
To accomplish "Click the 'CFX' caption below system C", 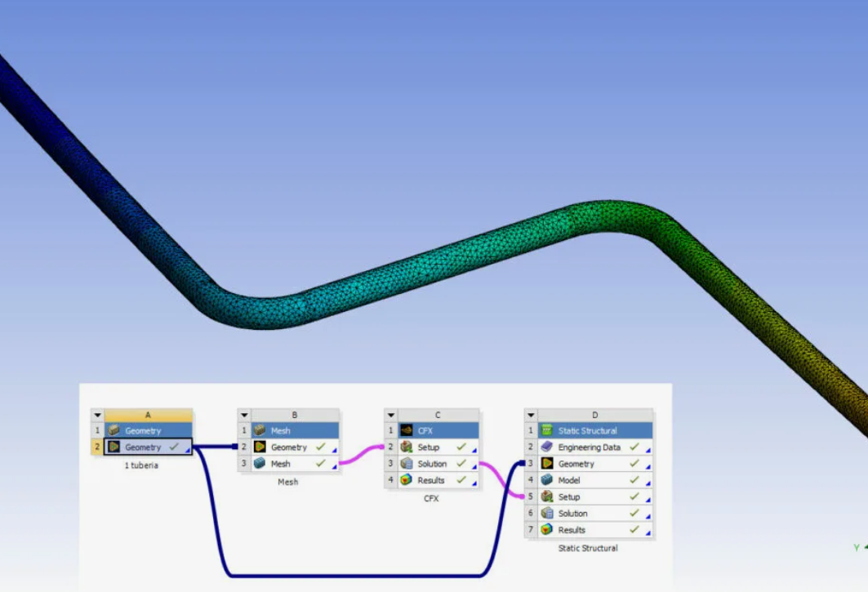I will [431, 498].
